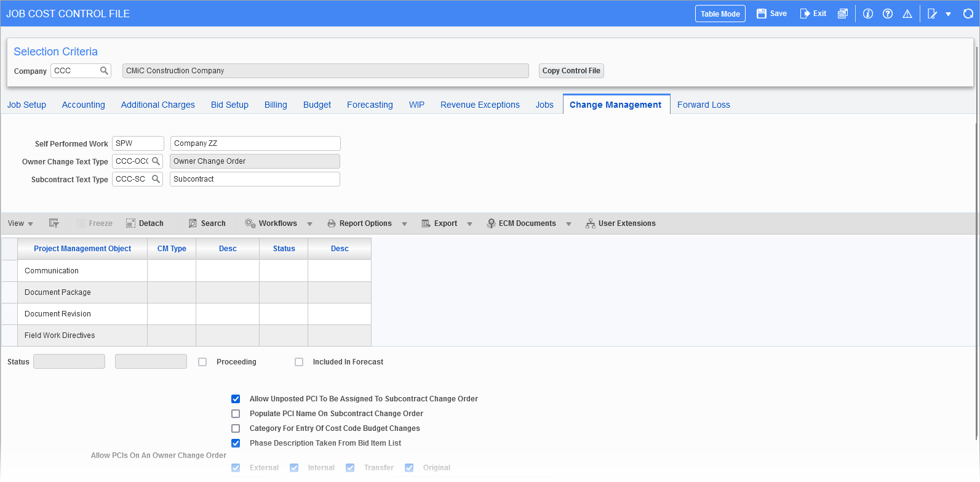The width and height of the screenshot is (980, 482).
Task: Open the information icon in header
Action: tap(868, 14)
